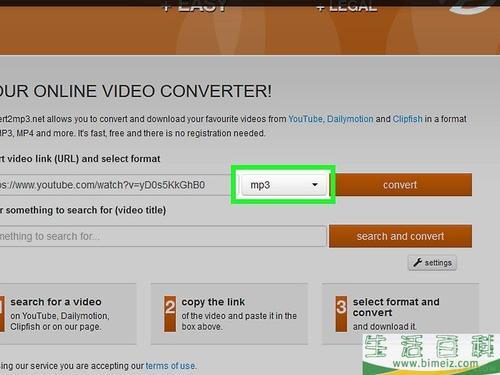500x375 pixels.
Task: Click the bimeiz.com watermark logo
Action: 431,354
